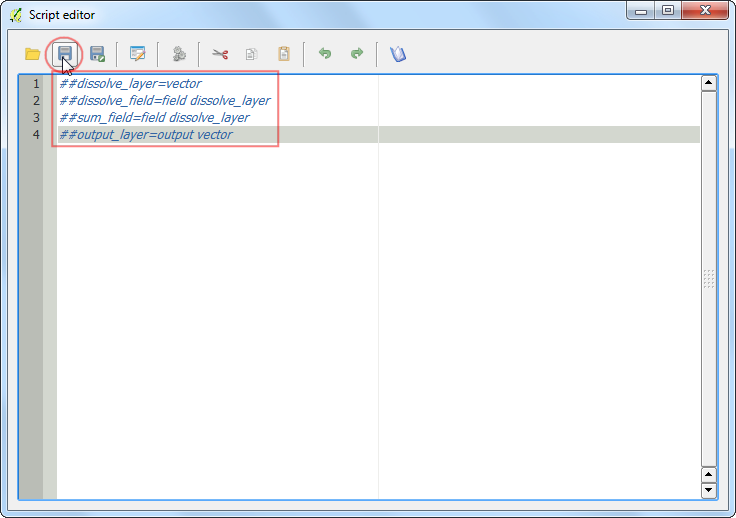Click the QGIS logo in the title bar
This screenshot has width=736, height=518.
[16, 15]
